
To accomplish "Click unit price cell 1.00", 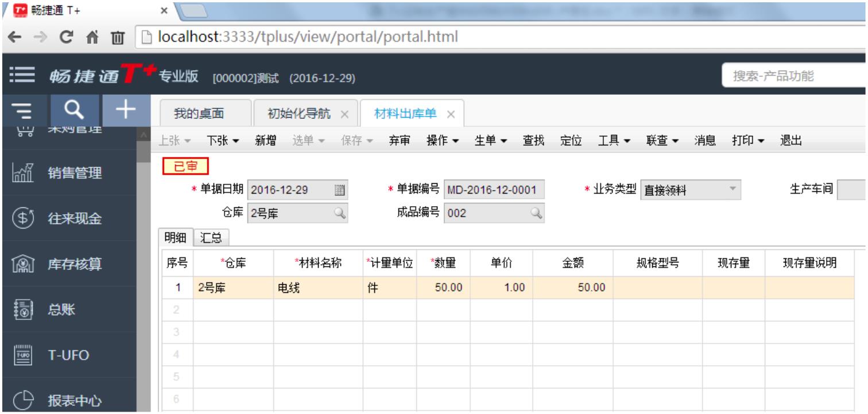I will click(x=502, y=288).
